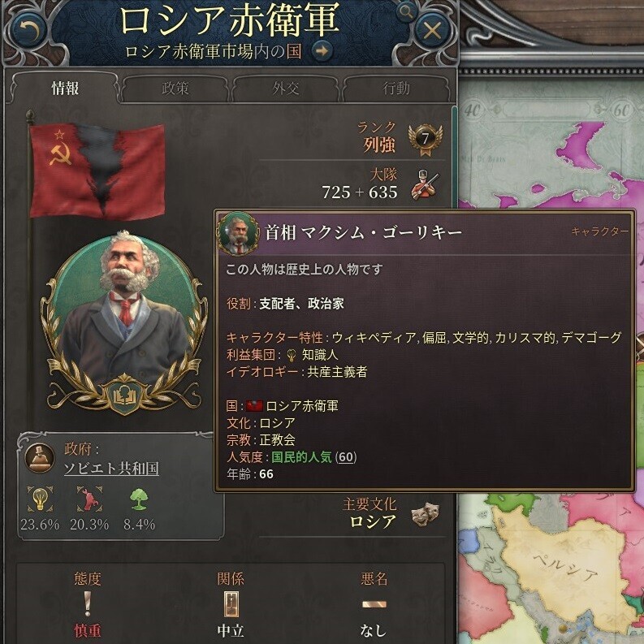
Task: Click the arrow next to 市場内の国
Action: pyautogui.click(x=322, y=51)
